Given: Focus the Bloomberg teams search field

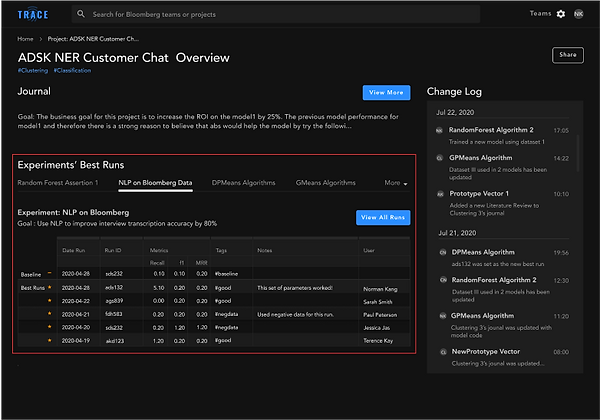Looking at the screenshot, I should tap(276, 14).
